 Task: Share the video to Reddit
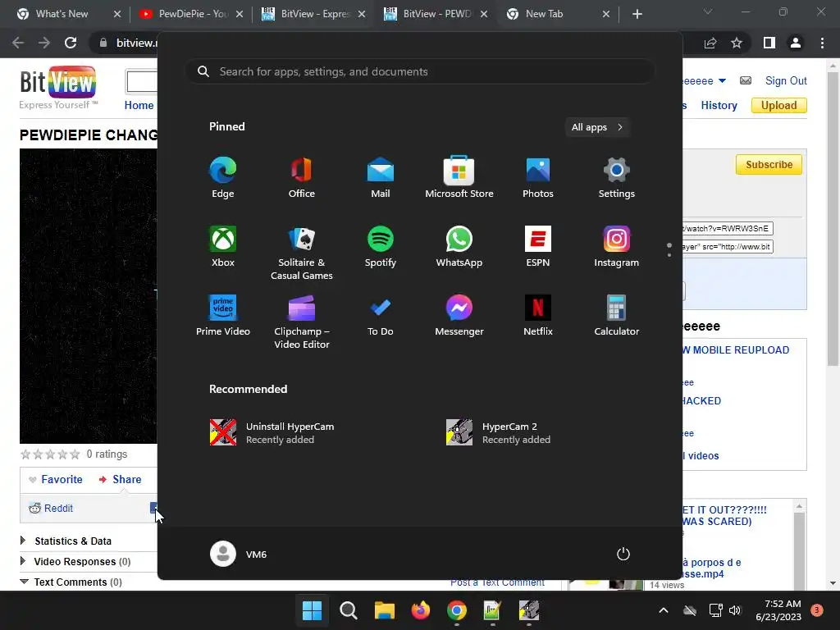click(x=51, y=508)
